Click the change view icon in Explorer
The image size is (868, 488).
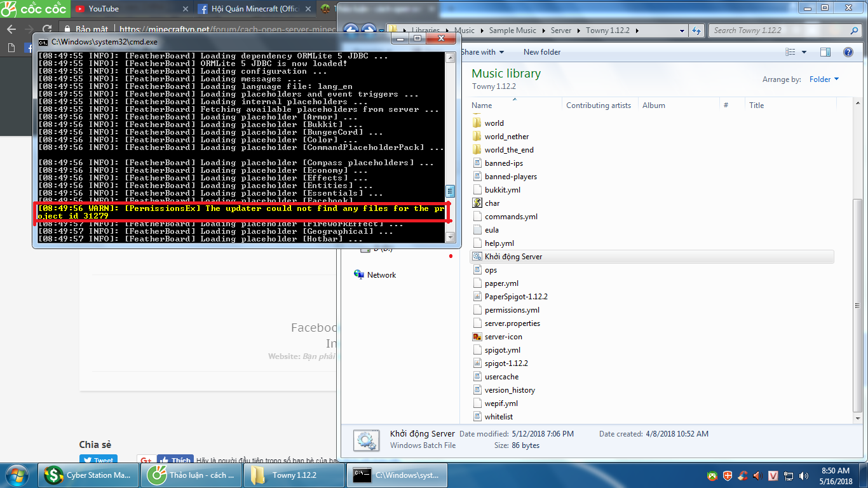pos(790,52)
